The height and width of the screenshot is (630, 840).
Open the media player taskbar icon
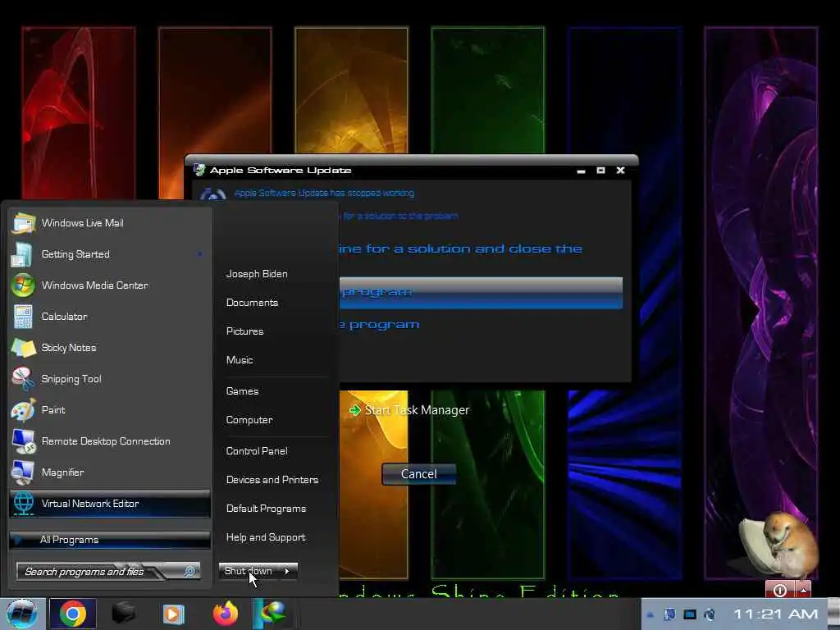tap(173, 614)
